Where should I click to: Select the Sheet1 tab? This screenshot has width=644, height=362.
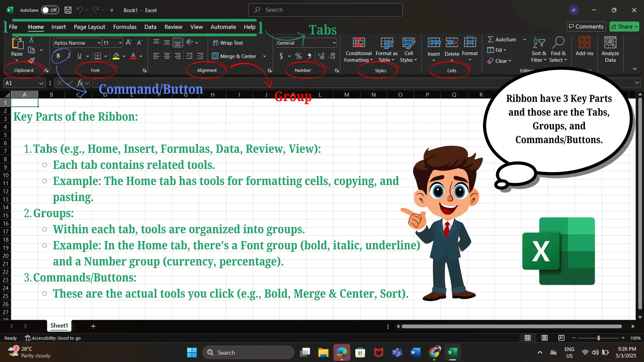coord(59,326)
